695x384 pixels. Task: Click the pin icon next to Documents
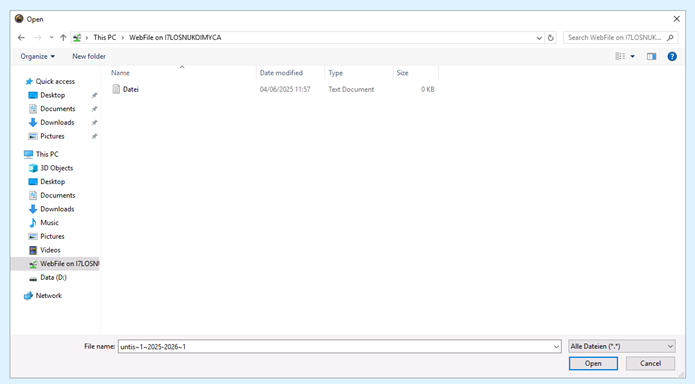94,109
